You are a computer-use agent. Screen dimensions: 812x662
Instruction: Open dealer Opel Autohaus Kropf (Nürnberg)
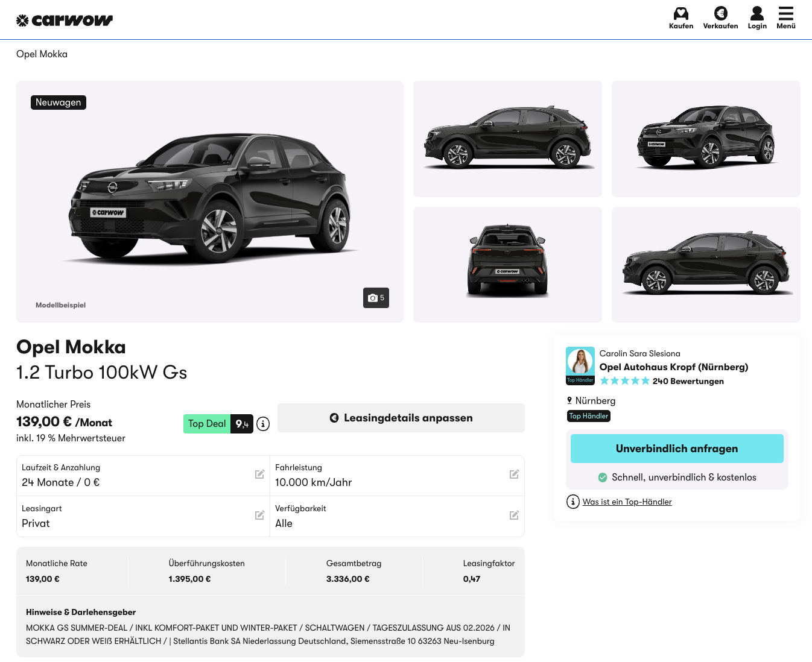tap(674, 367)
